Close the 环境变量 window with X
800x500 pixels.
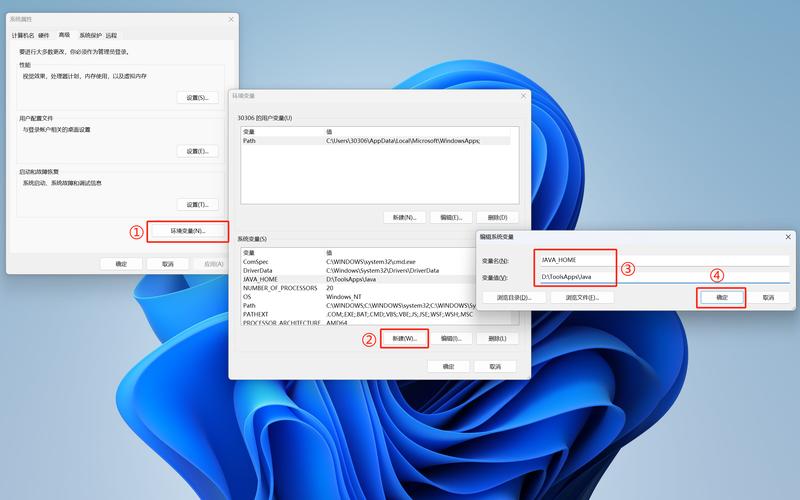[524, 96]
